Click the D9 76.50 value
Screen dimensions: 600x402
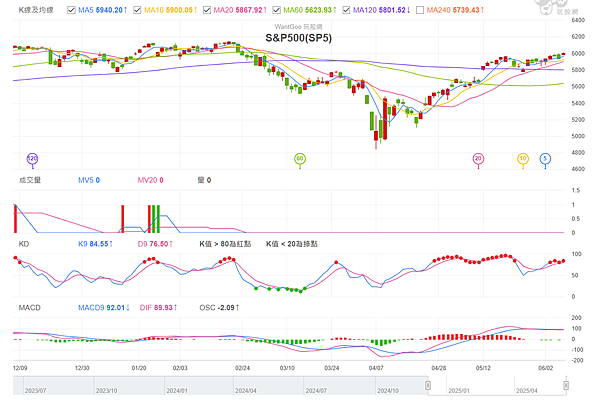point(155,244)
